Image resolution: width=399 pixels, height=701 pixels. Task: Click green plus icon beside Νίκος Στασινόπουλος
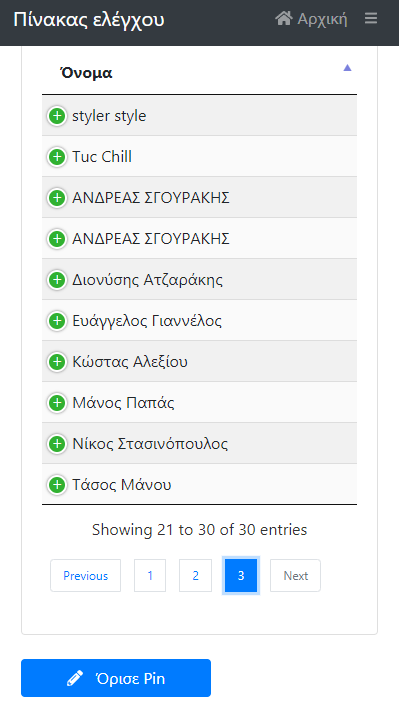pos(57,444)
